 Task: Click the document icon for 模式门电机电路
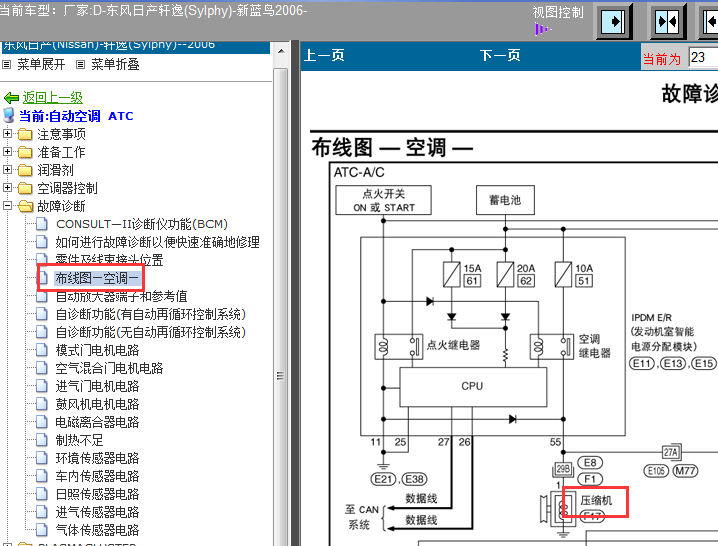pos(42,350)
